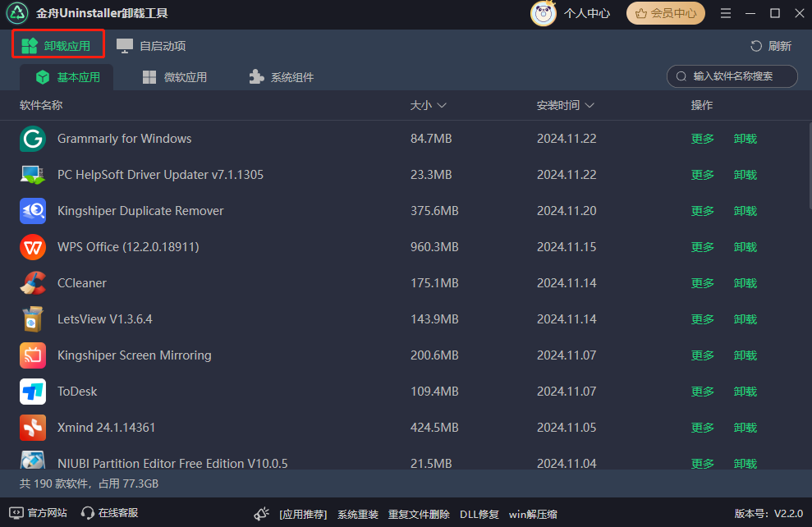Click the Xmind app icon

click(33, 428)
